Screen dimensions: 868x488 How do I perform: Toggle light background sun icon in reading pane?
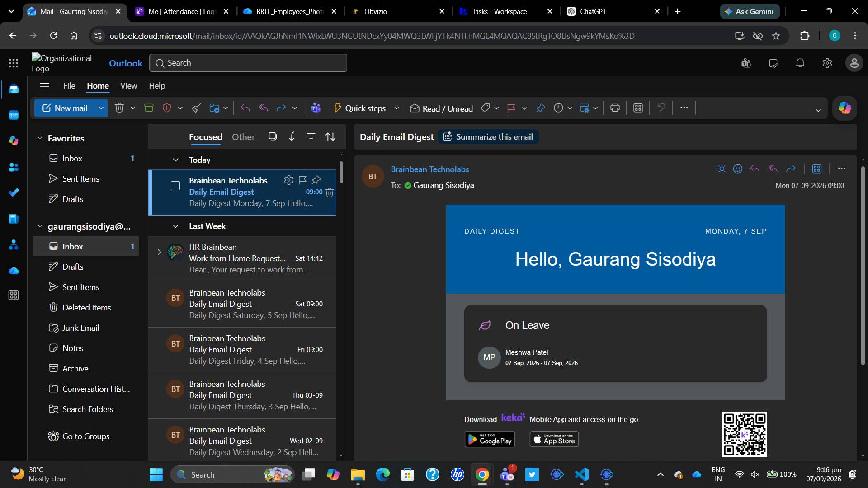[x=722, y=169]
